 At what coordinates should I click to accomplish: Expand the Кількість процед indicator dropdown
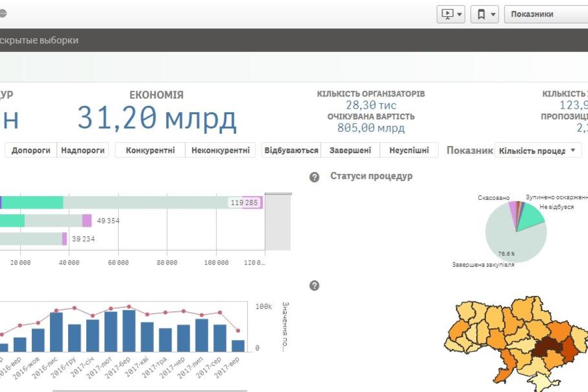[538, 150]
